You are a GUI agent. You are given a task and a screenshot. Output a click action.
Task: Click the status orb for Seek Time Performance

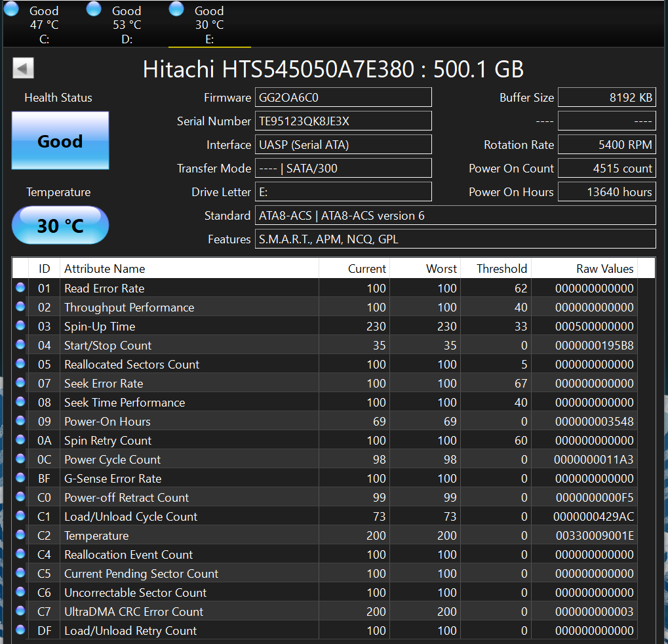pyautogui.click(x=20, y=401)
